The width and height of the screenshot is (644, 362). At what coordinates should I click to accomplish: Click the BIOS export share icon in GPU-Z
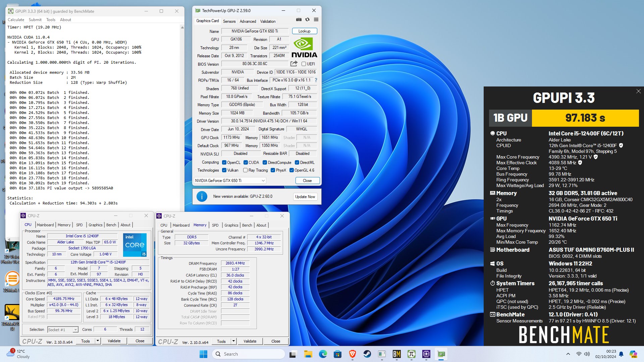point(294,64)
